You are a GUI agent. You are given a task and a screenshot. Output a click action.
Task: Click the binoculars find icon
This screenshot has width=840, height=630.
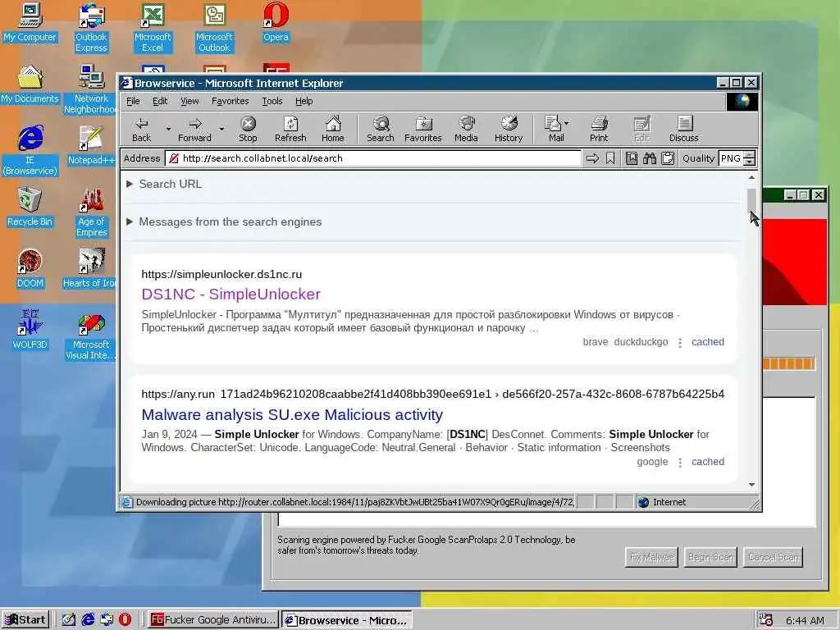(x=650, y=158)
